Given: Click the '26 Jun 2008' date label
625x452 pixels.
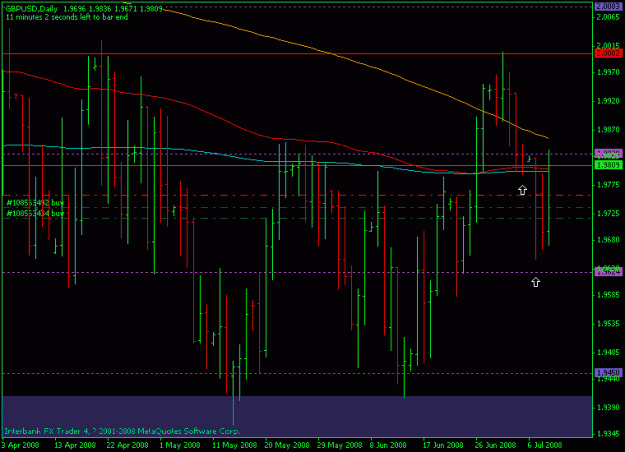Looking at the screenshot, I should coord(495,445).
